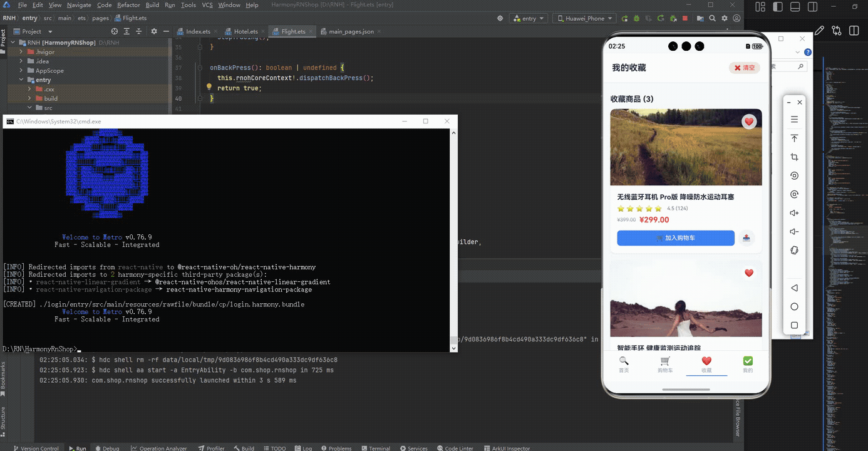Remove first item from favorites via heart
This screenshot has width=868, height=451.
[749, 122]
